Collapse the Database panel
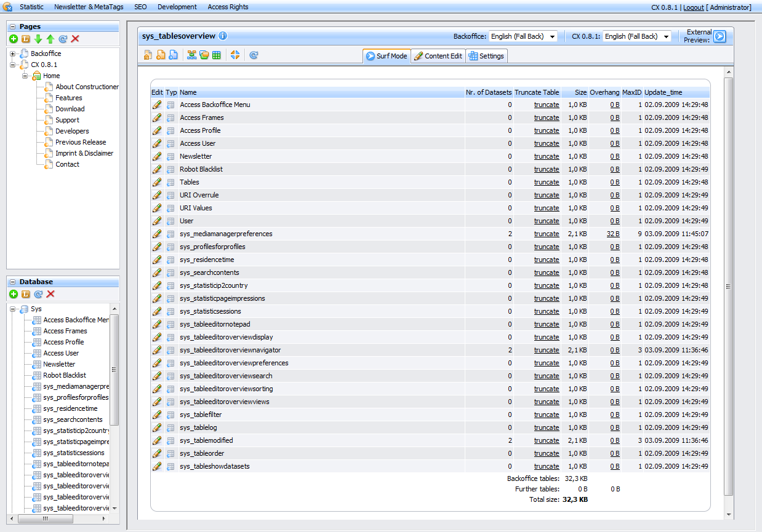Image resolution: width=762 pixels, height=532 pixels. tap(13, 282)
